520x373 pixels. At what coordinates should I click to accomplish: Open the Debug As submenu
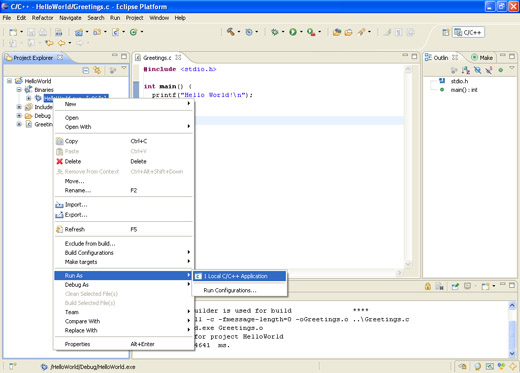pyautogui.click(x=123, y=285)
